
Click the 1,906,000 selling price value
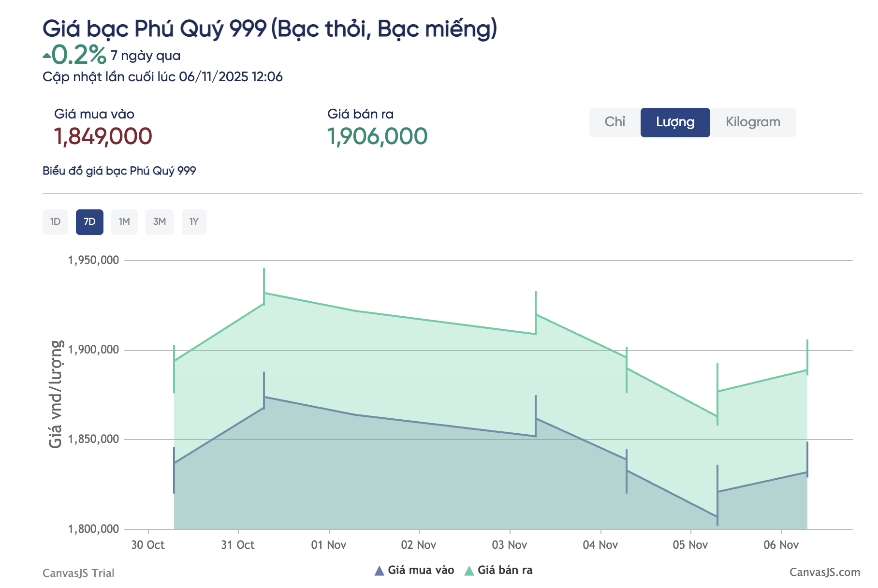coord(377,136)
